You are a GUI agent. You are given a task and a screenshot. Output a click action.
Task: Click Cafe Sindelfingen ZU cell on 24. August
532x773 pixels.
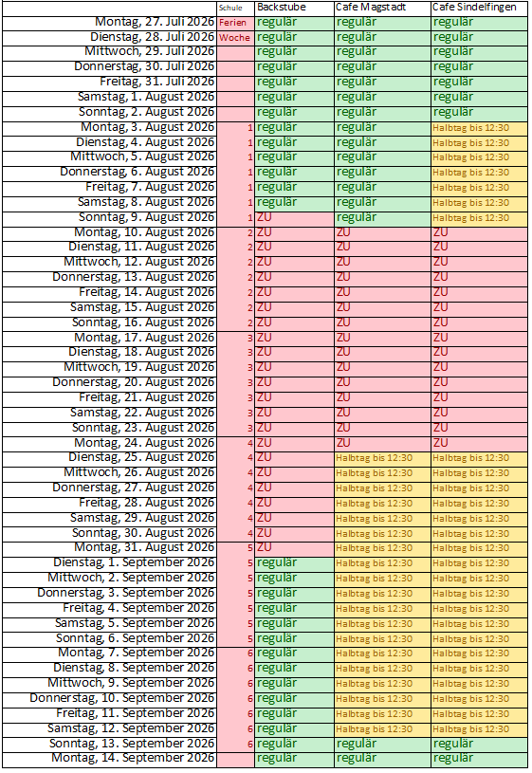(479, 444)
